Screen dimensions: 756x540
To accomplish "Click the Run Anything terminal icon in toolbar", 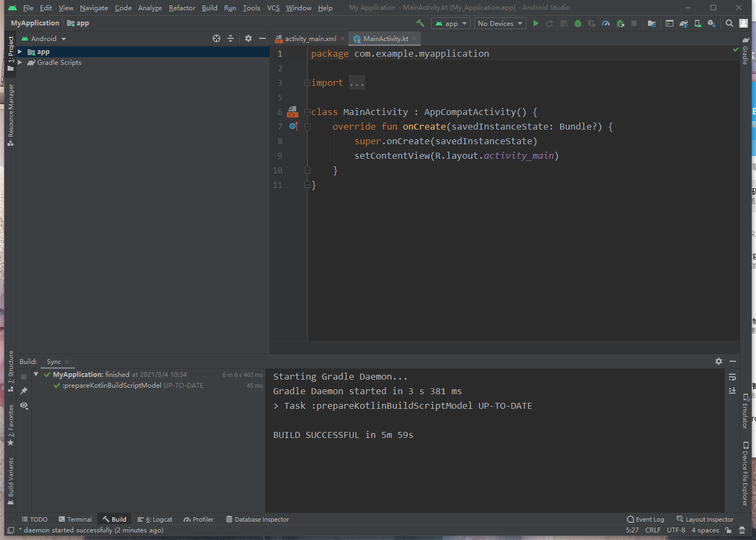I will click(x=670, y=23).
